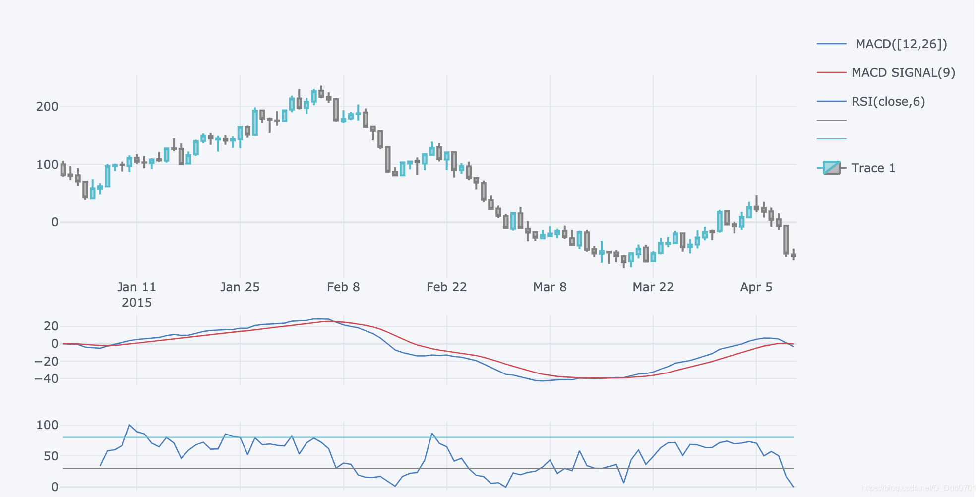
Task: Click the teal overbought line in RSI panel
Action: click(428, 437)
